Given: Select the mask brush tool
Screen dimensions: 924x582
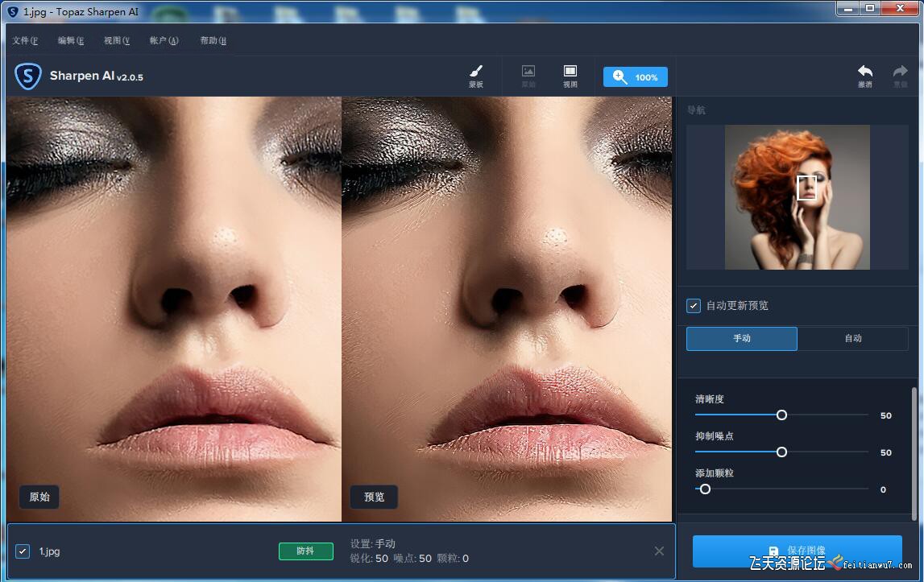Looking at the screenshot, I should point(476,76).
